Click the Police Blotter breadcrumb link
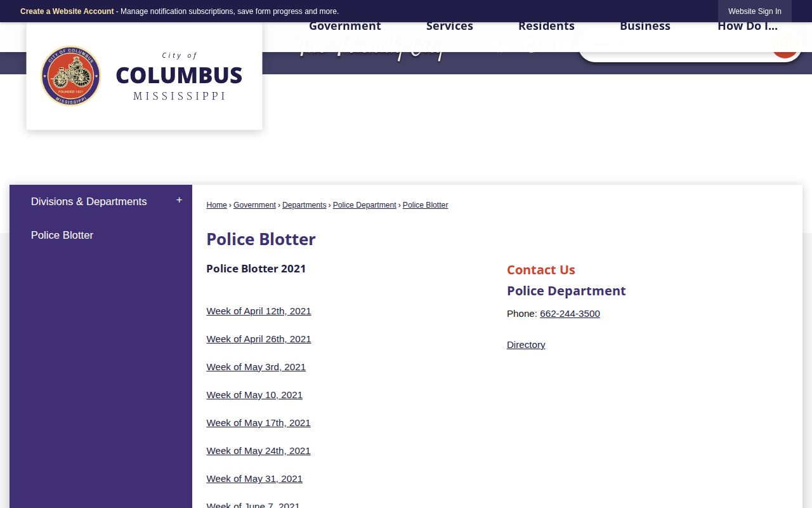 425,205
